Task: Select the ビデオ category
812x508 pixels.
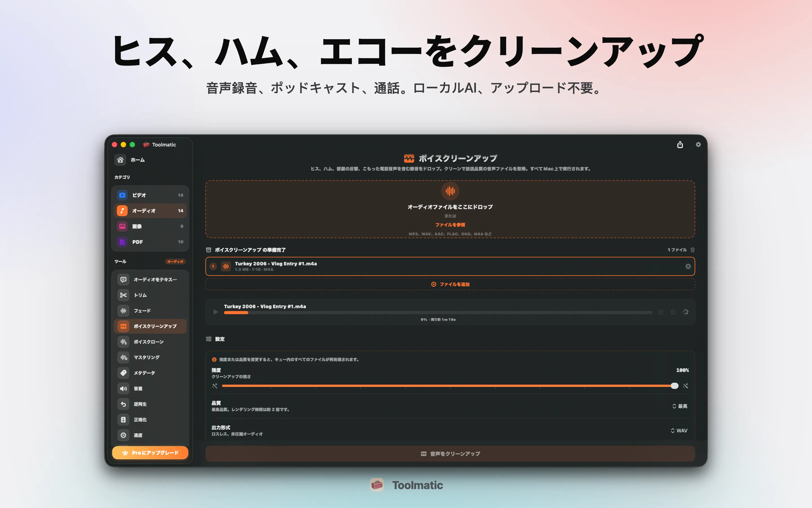Action: (x=150, y=195)
